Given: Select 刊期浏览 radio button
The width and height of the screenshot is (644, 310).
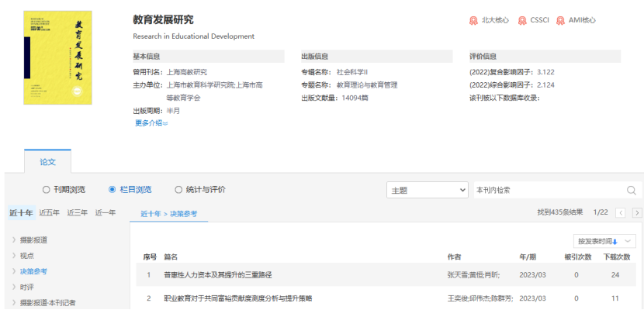Looking at the screenshot, I should pyautogui.click(x=46, y=190).
